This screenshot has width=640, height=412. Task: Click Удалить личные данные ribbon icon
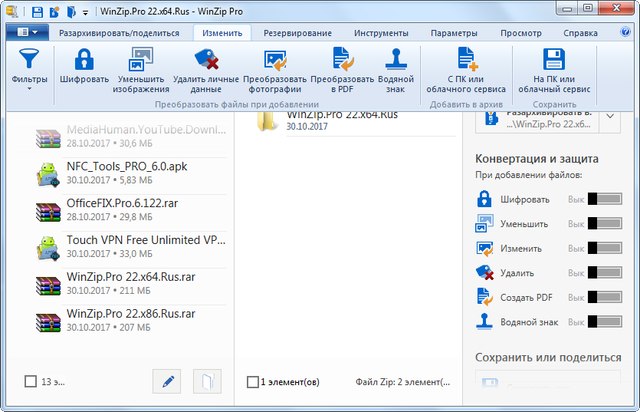pyautogui.click(x=206, y=59)
